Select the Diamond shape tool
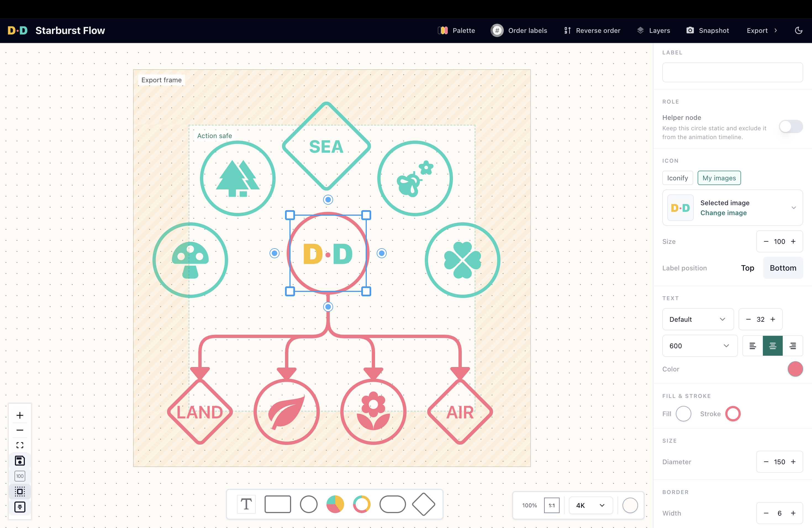The height and width of the screenshot is (528, 812). click(x=423, y=504)
